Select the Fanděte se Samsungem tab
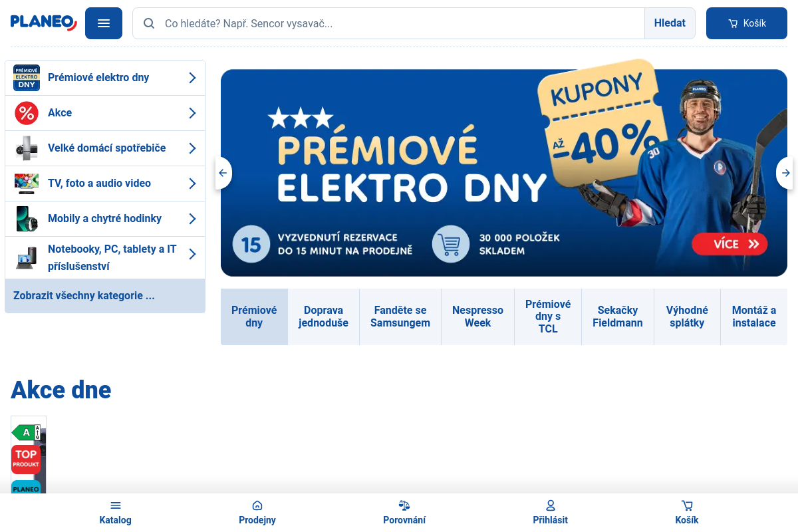Viewport: 798px width, 532px height. pos(400,317)
